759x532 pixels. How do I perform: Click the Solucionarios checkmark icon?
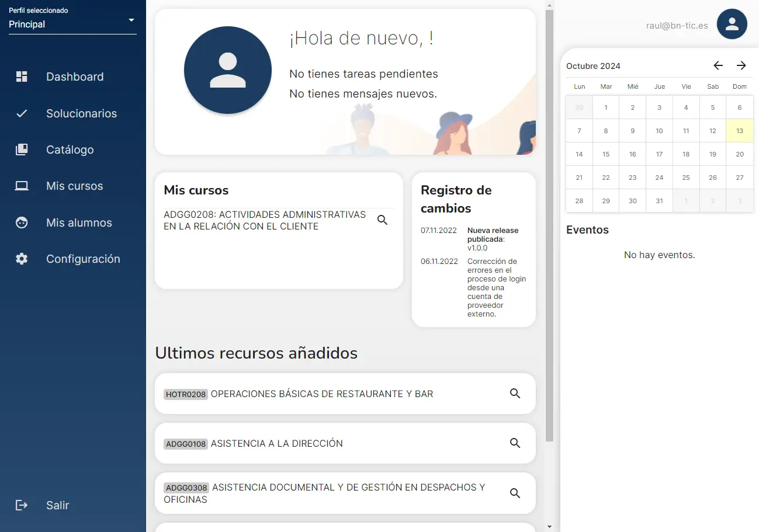(22, 113)
